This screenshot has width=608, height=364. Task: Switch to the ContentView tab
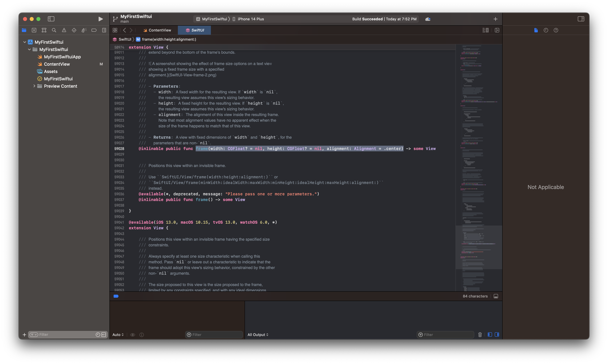point(157,30)
